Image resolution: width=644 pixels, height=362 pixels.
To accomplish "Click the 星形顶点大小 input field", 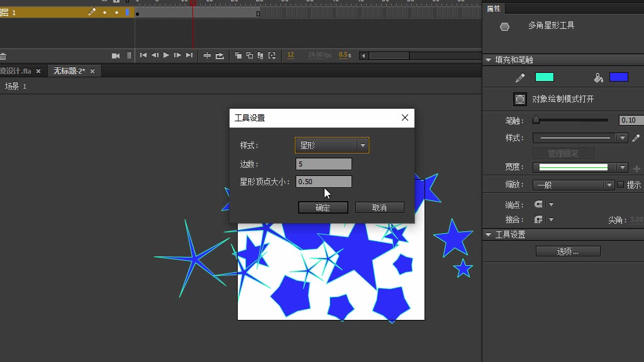I will click(323, 182).
